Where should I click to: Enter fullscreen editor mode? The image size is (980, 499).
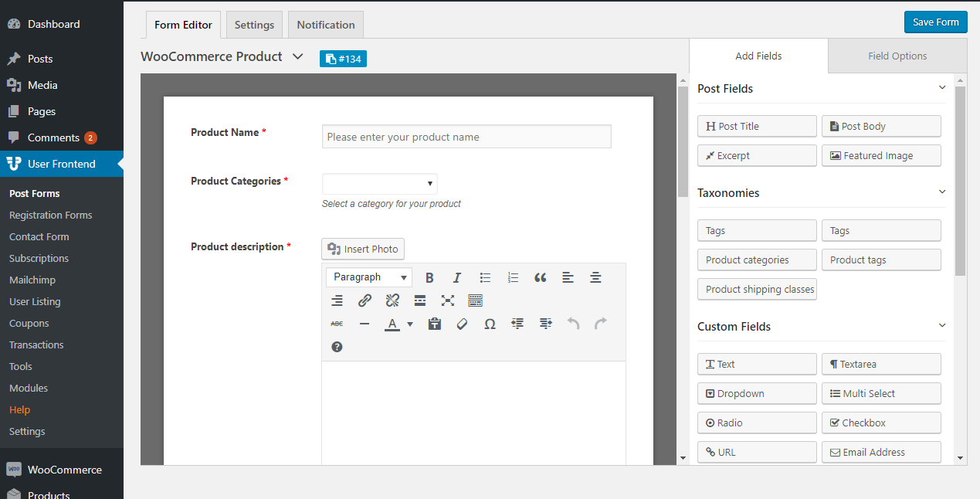[x=448, y=300]
